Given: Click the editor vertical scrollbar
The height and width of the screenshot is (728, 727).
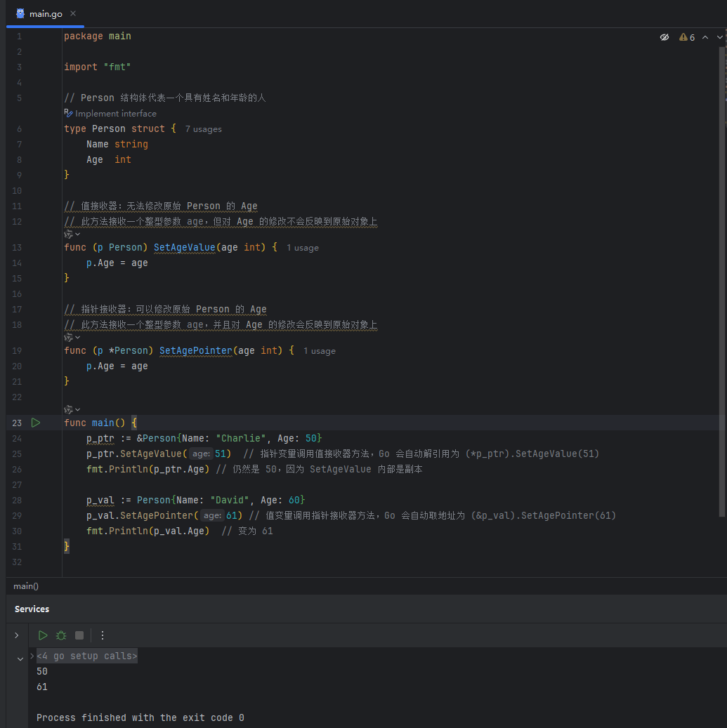Looking at the screenshot, I should click(722, 281).
